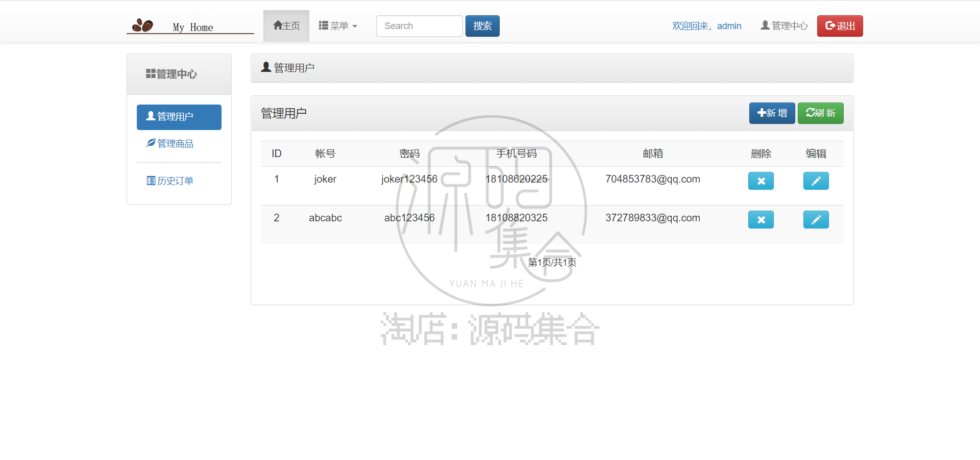Click the red 退出 logout button
The height and width of the screenshot is (460, 980).
(840, 26)
